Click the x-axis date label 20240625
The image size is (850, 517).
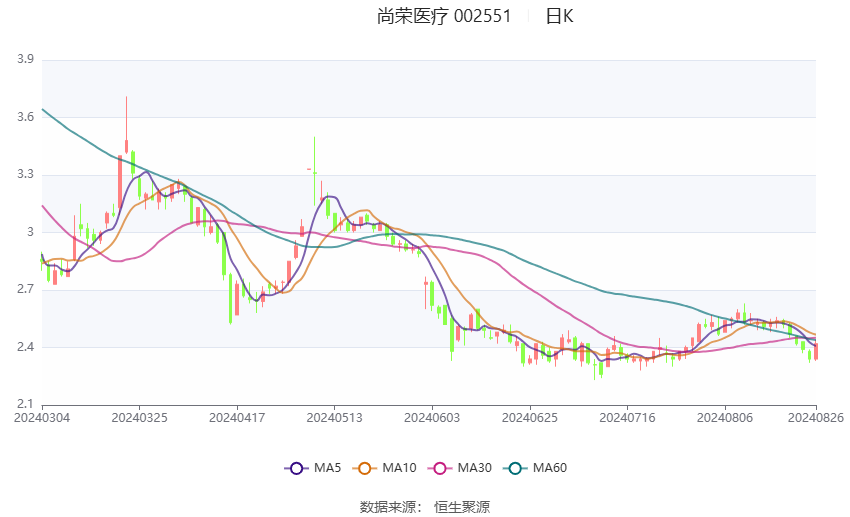(530, 418)
